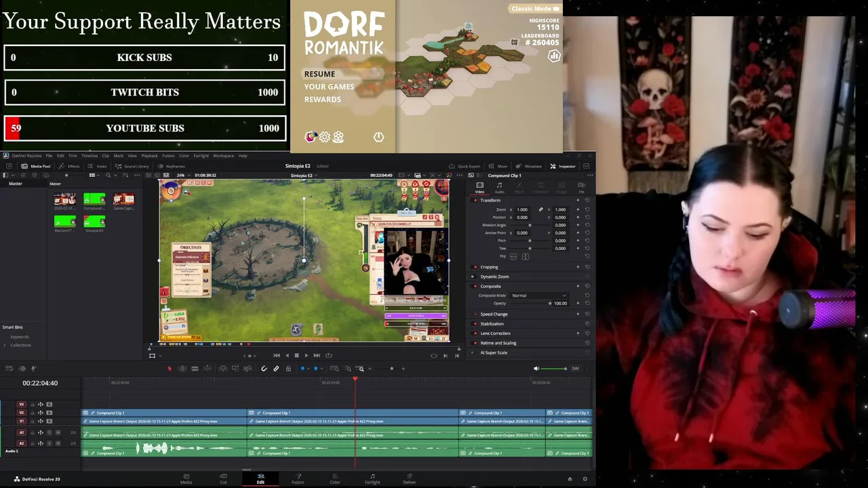
Task: Open the Index panel
Action: [x=98, y=166]
